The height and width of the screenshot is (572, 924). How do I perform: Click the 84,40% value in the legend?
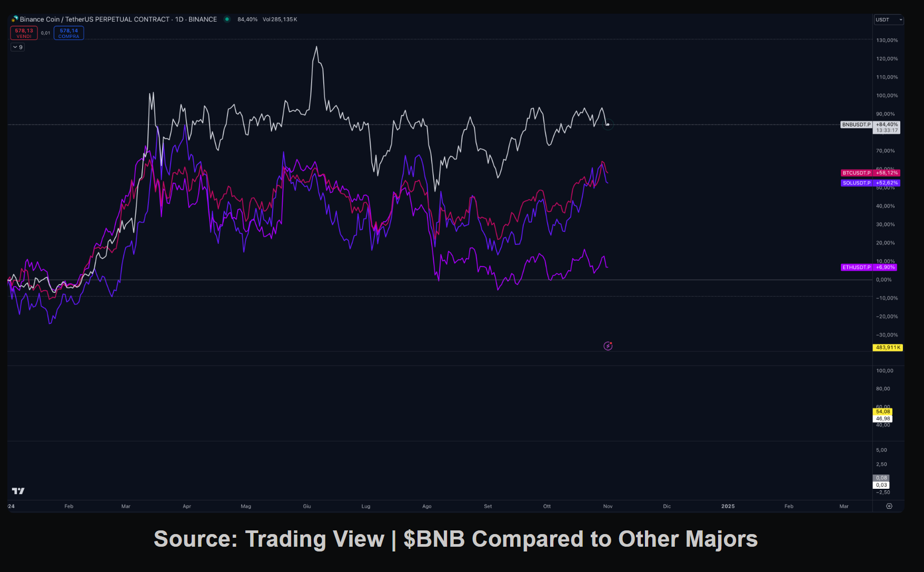click(247, 19)
